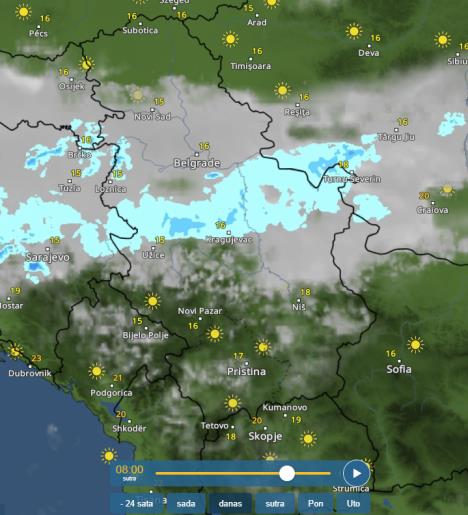The height and width of the screenshot is (515, 468).
Task: Select the sun icon near Deva
Action: (354, 32)
